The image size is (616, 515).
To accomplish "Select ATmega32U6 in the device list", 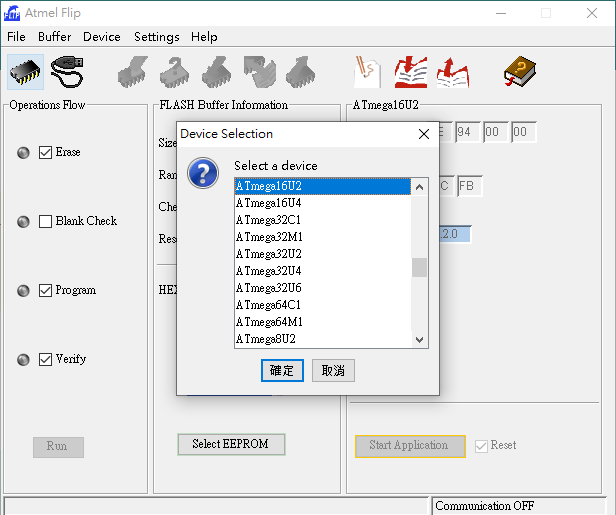I will coord(323,288).
